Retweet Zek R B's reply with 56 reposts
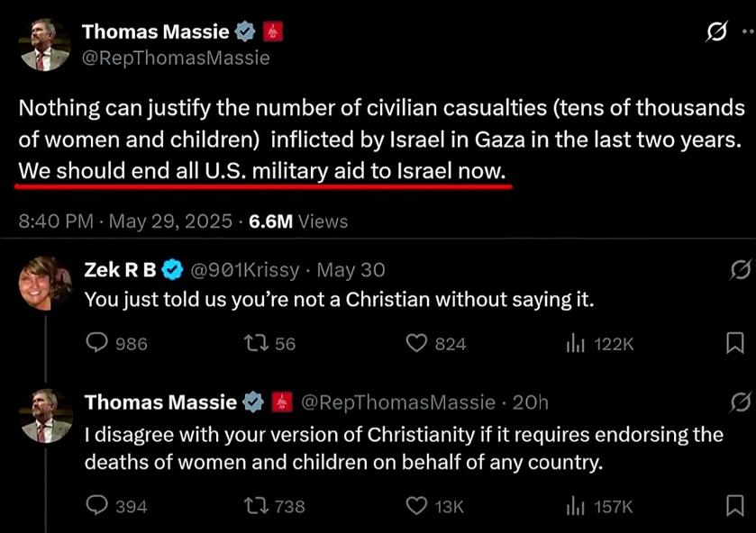756x533 pixels. click(256, 344)
